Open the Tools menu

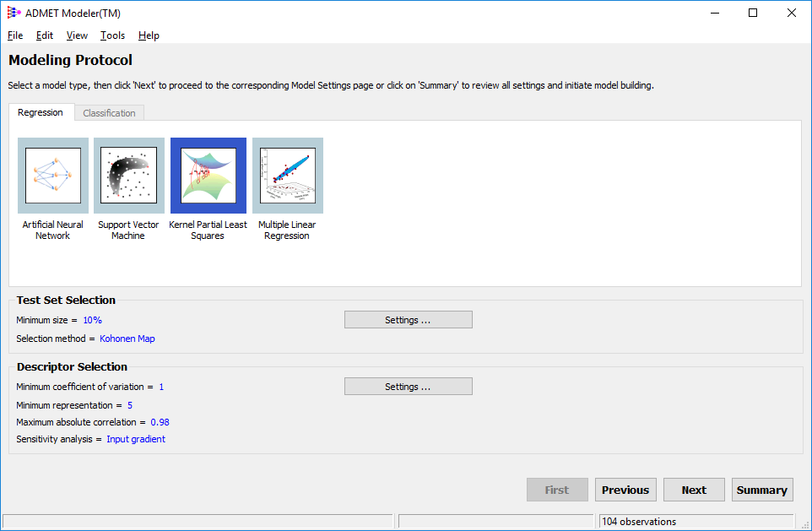[x=112, y=35]
